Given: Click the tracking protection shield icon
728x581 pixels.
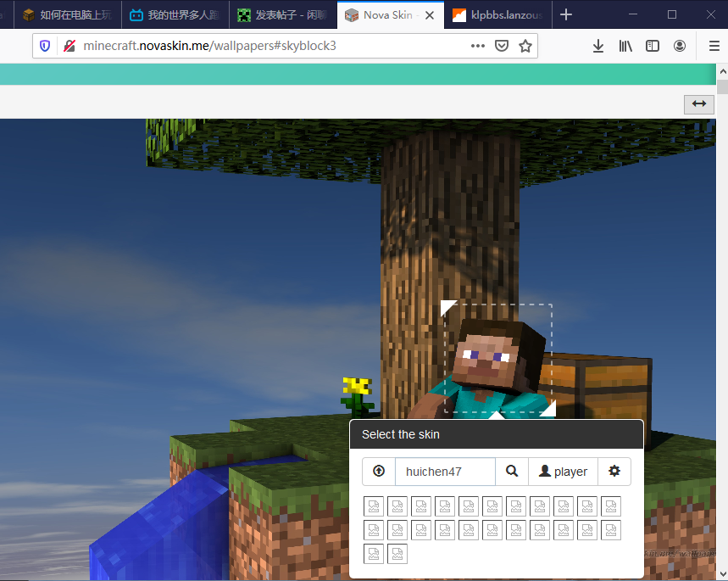Looking at the screenshot, I should [45, 46].
